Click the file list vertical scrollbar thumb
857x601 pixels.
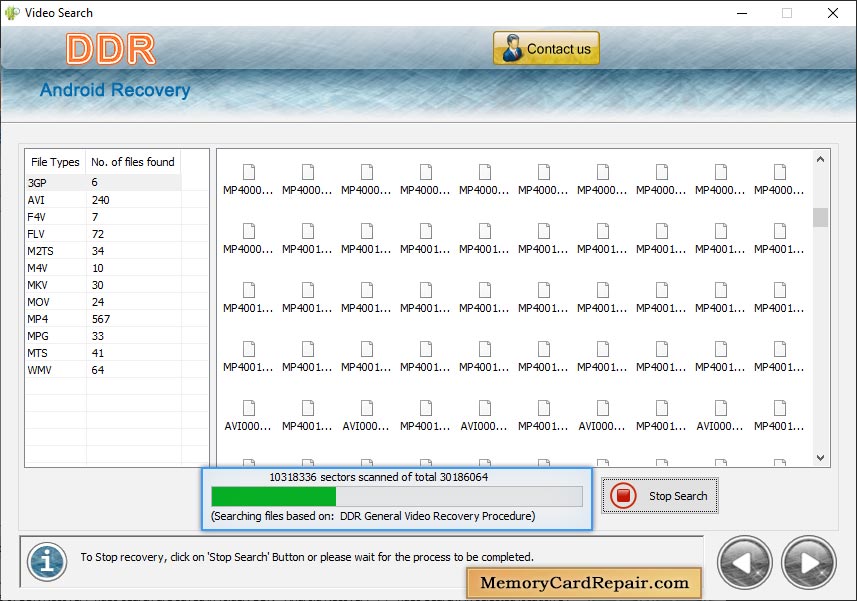[820, 217]
